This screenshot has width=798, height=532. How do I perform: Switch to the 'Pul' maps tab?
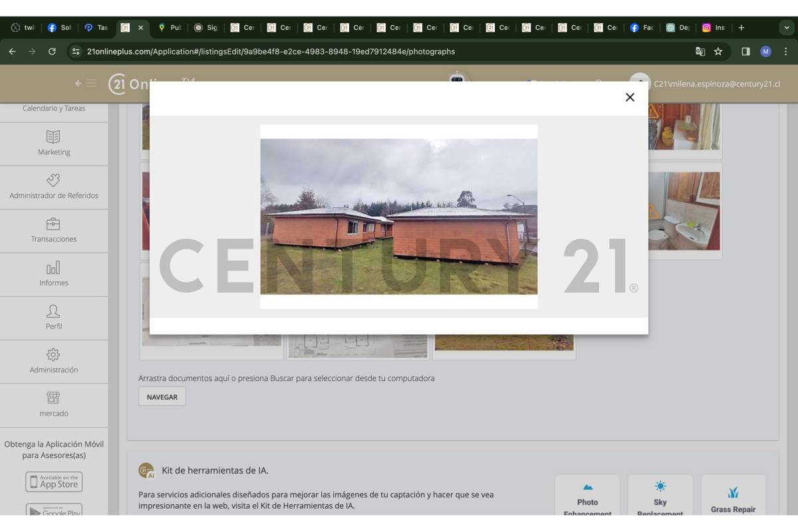(x=170, y=28)
